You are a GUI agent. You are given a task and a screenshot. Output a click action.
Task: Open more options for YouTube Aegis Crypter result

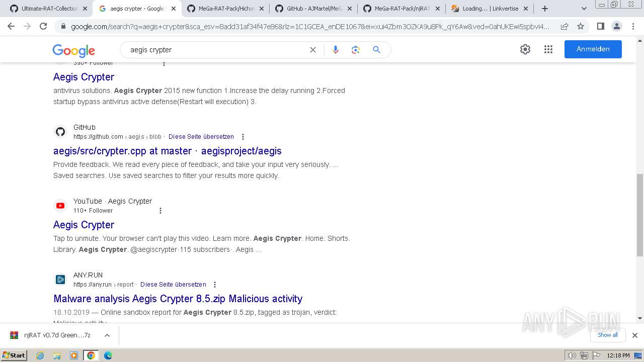[x=160, y=211]
